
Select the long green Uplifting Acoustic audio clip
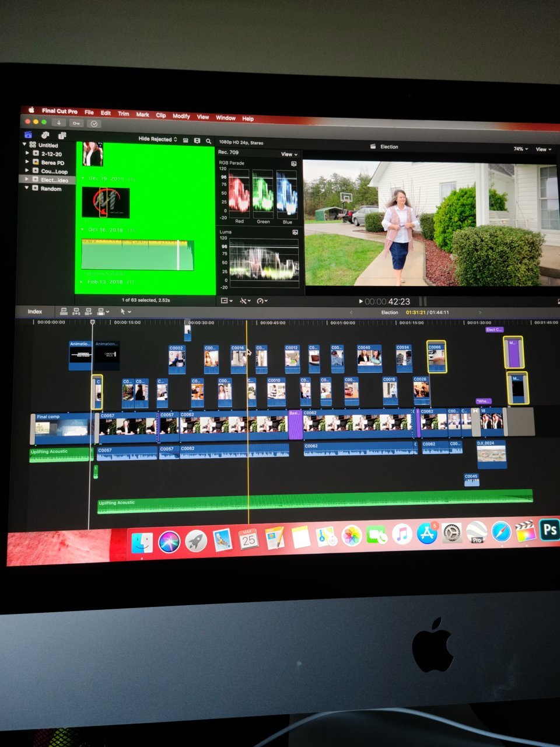(315, 502)
